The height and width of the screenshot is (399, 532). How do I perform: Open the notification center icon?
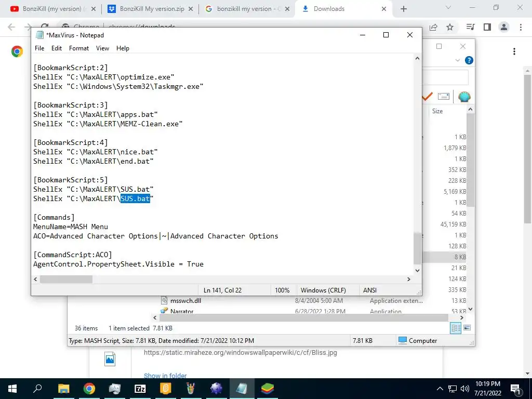[515, 389]
